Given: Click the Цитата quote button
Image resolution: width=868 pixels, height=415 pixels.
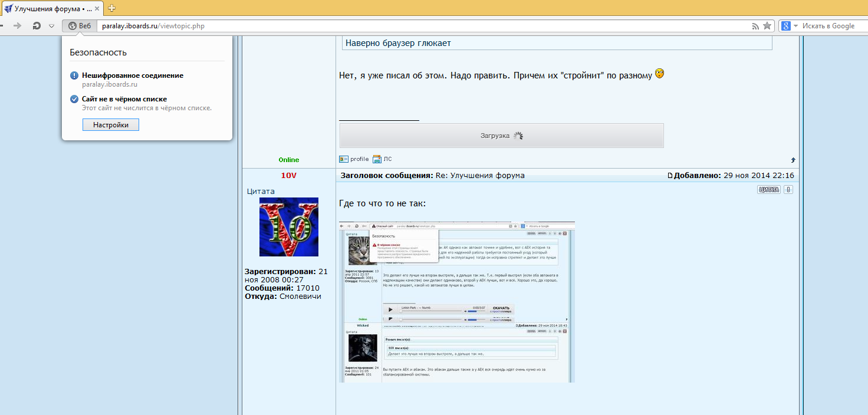Looking at the screenshot, I should (x=768, y=190).
